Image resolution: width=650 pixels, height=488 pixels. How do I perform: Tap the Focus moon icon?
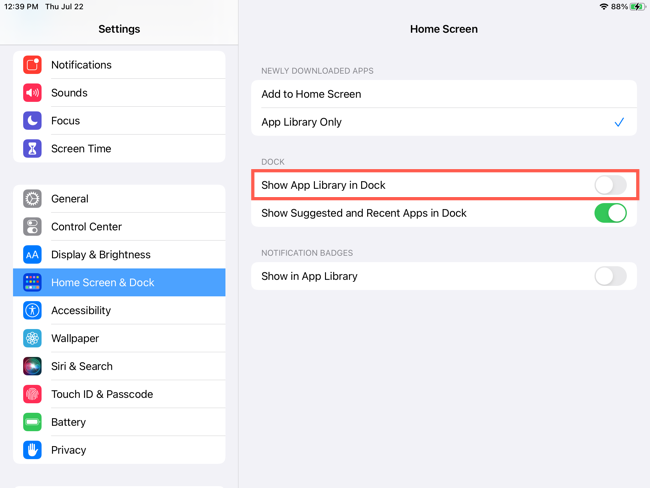[32, 121]
